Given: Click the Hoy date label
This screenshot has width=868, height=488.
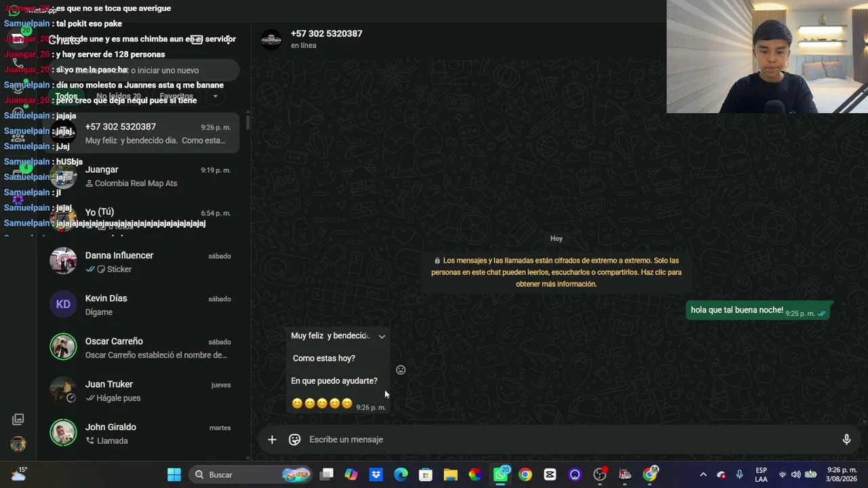Looking at the screenshot, I should pyautogui.click(x=557, y=239).
